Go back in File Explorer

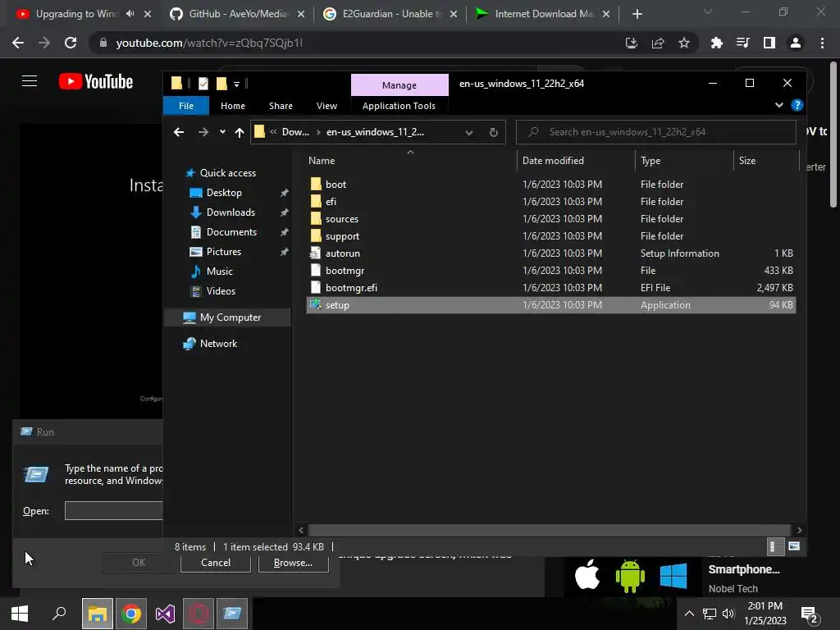(x=179, y=132)
